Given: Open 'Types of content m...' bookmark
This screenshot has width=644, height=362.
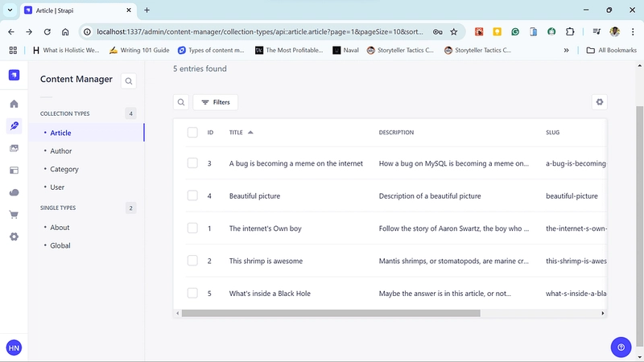Looking at the screenshot, I should tap(211, 50).
